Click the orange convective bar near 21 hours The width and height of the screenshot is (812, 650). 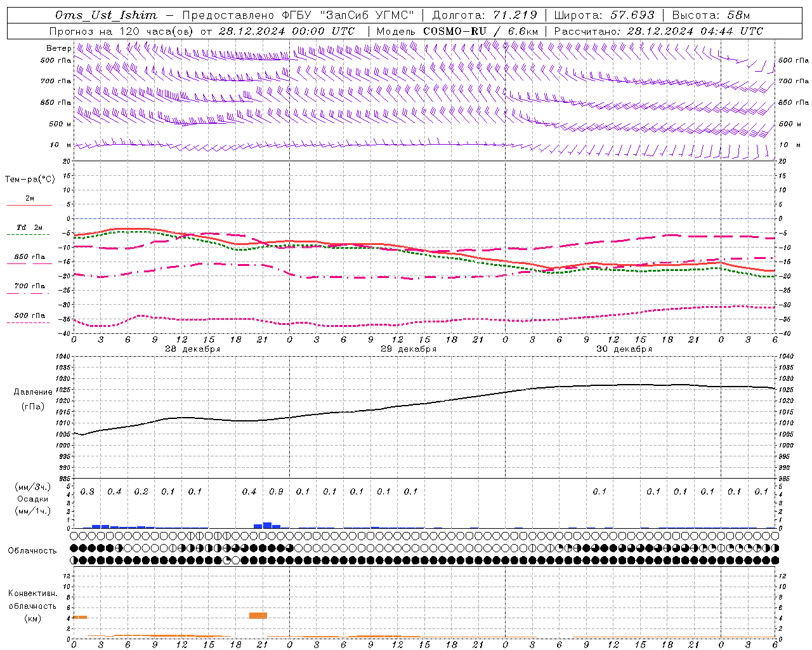[258, 616]
